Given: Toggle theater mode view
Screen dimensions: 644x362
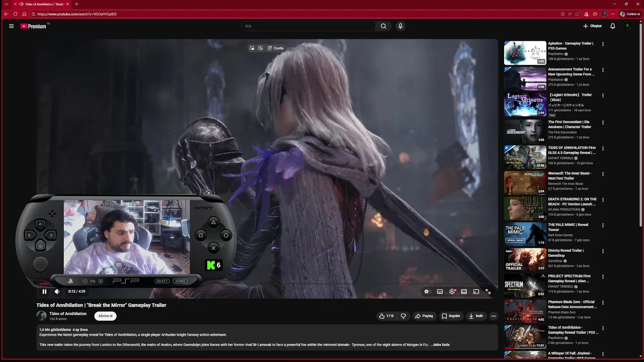Looking at the screenshot, I should 464,292.
